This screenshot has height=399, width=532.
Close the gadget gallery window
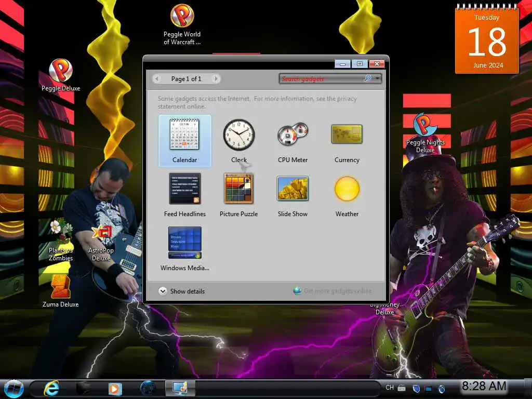point(377,63)
